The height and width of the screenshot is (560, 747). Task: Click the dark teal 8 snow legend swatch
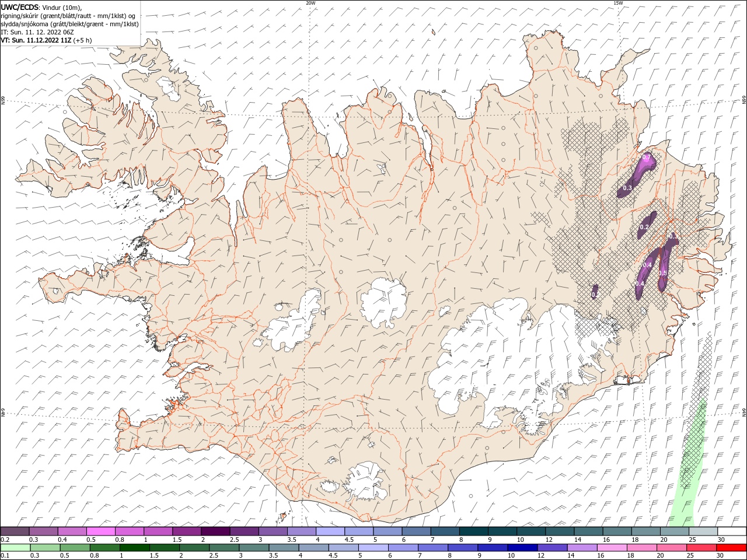click(473, 531)
